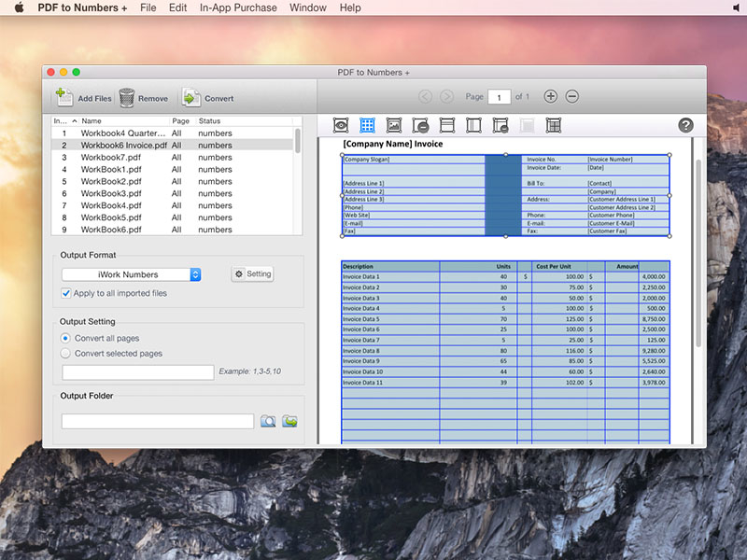
Task: Go to previous page arrow
Action: tap(425, 97)
